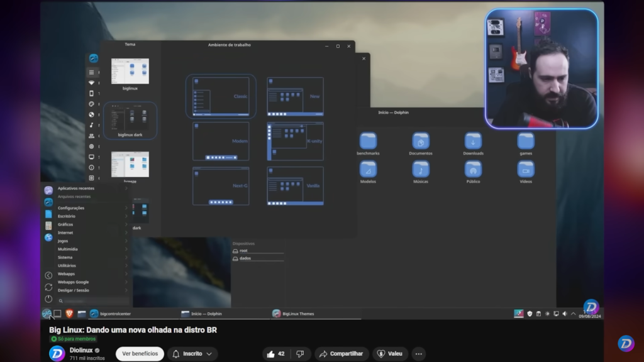The image size is (644, 362).
Task: Choose the K-unity desktop layout
Action: click(x=295, y=141)
